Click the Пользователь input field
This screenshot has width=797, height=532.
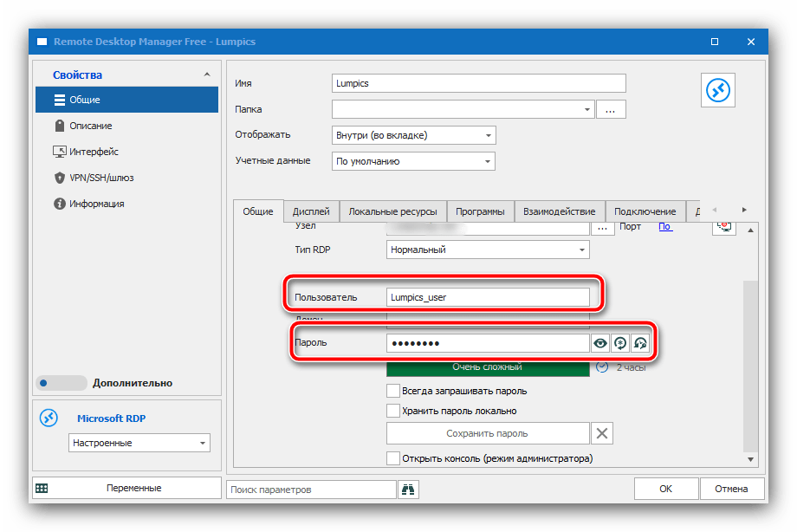(489, 297)
